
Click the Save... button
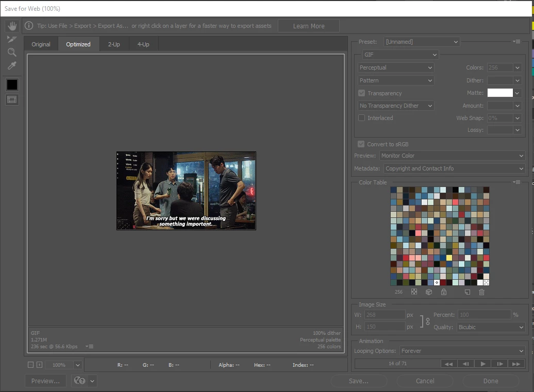tap(359, 381)
